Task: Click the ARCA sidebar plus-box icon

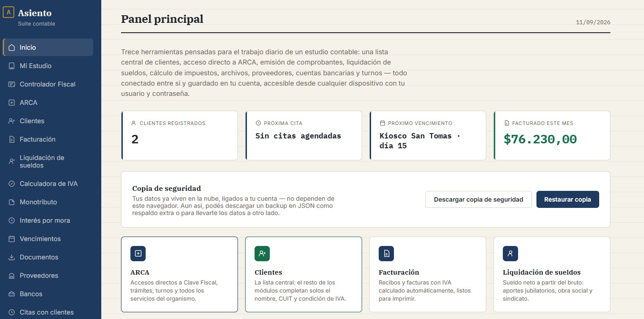Action: [x=12, y=103]
